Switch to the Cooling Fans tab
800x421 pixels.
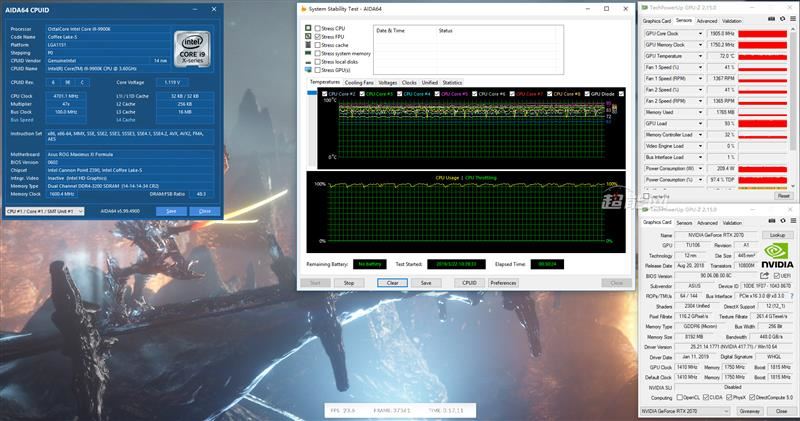point(359,82)
